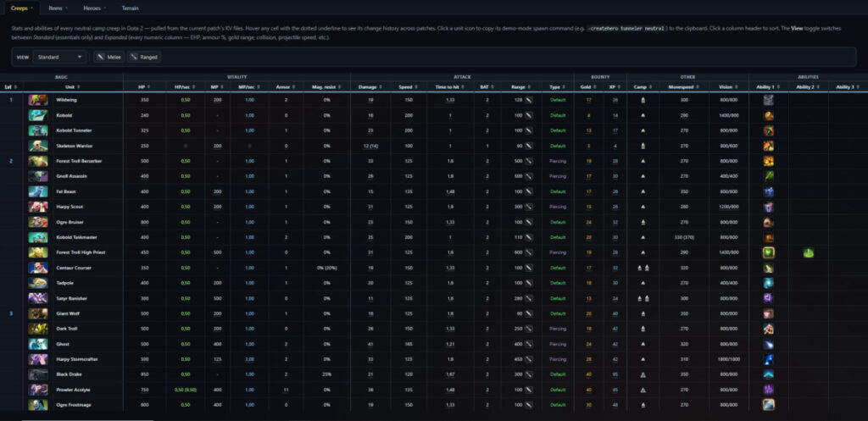The height and width of the screenshot is (421, 868).
Task: Click the Gnoll Assassin unit portrait
Action: coord(38,176)
